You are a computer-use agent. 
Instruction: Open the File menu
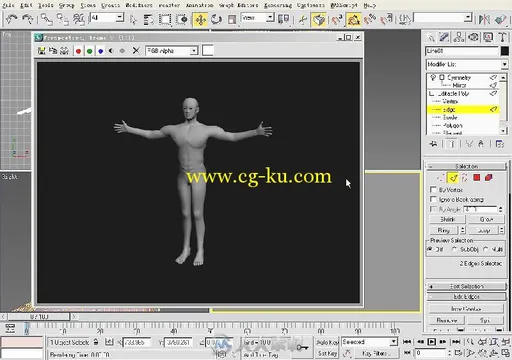pos(8,5)
